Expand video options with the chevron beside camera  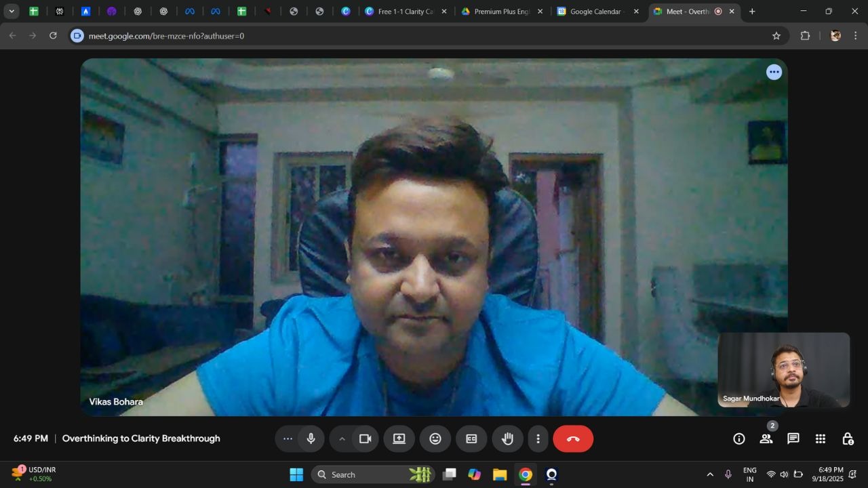(x=342, y=439)
